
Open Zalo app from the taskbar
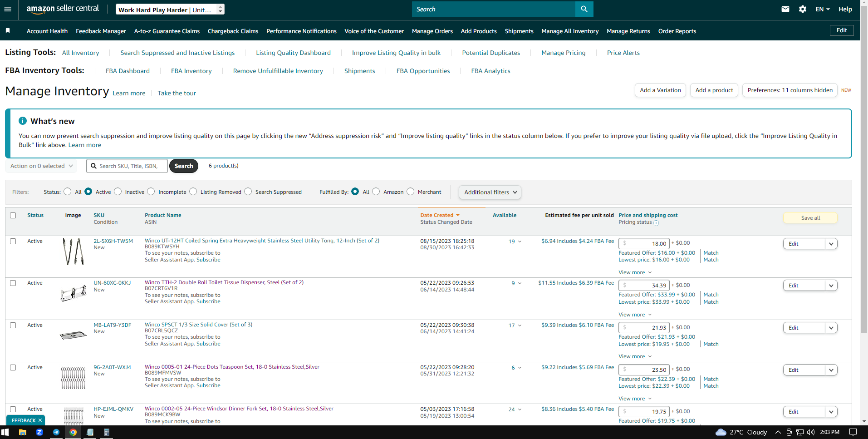click(x=39, y=432)
